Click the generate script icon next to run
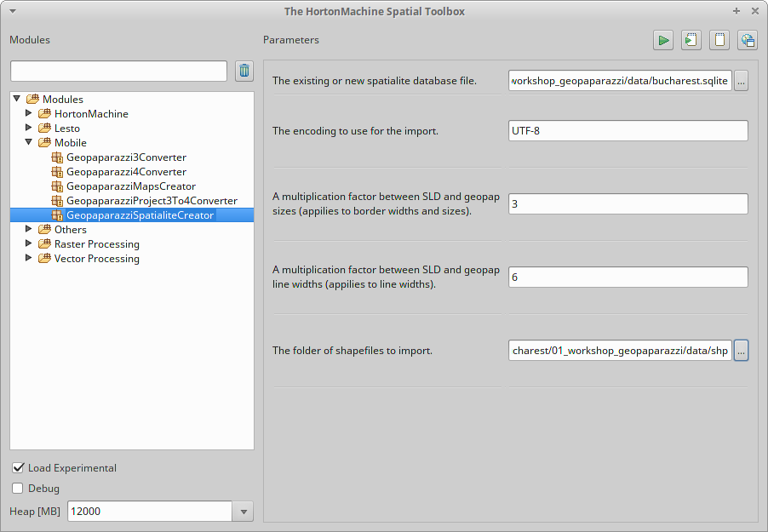This screenshot has width=768, height=532. (x=691, y=40)
